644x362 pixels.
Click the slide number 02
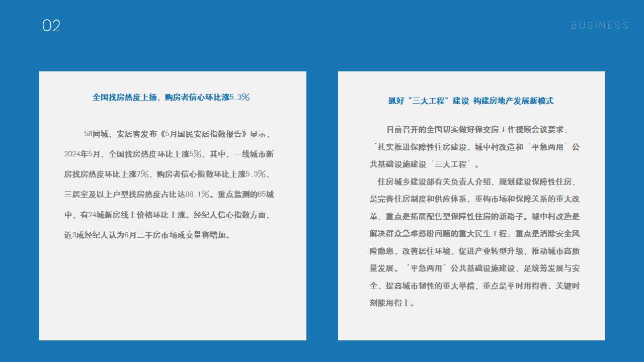point(51,26)
